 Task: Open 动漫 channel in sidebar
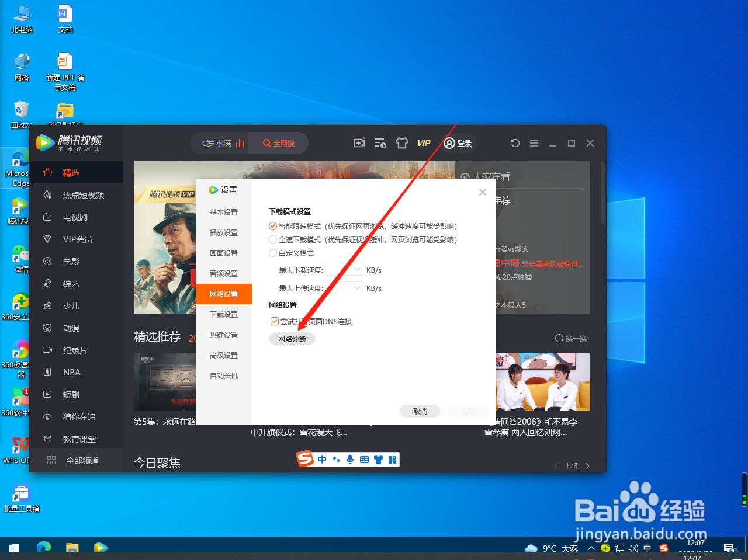(x=77, y=328)
